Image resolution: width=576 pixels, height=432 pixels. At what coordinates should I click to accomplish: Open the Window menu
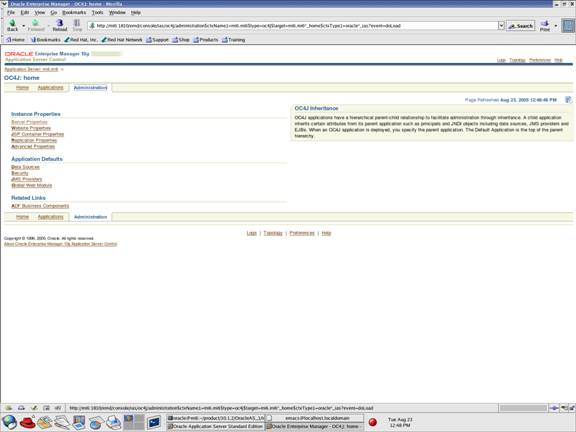coord(117,12)
